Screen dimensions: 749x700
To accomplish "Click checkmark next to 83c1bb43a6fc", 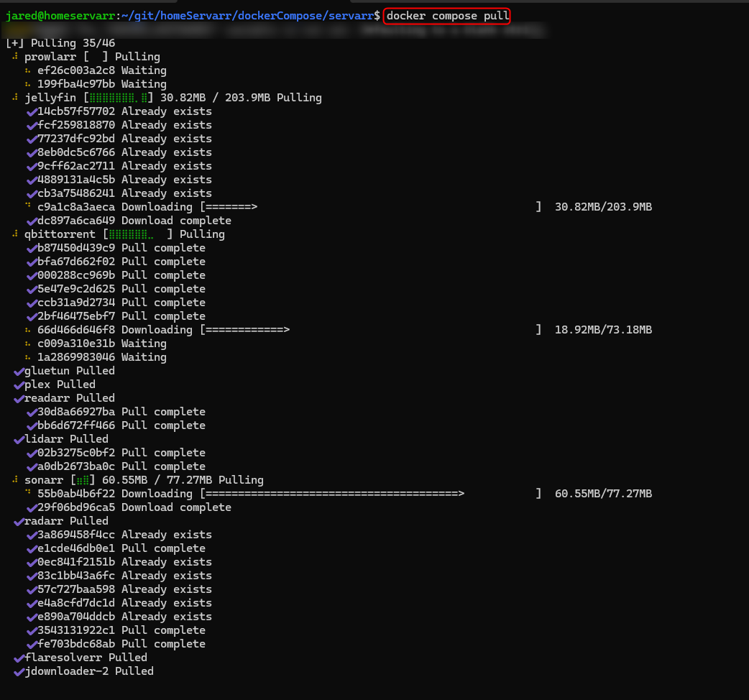I will pyautogui.click(x=32, y=576).
